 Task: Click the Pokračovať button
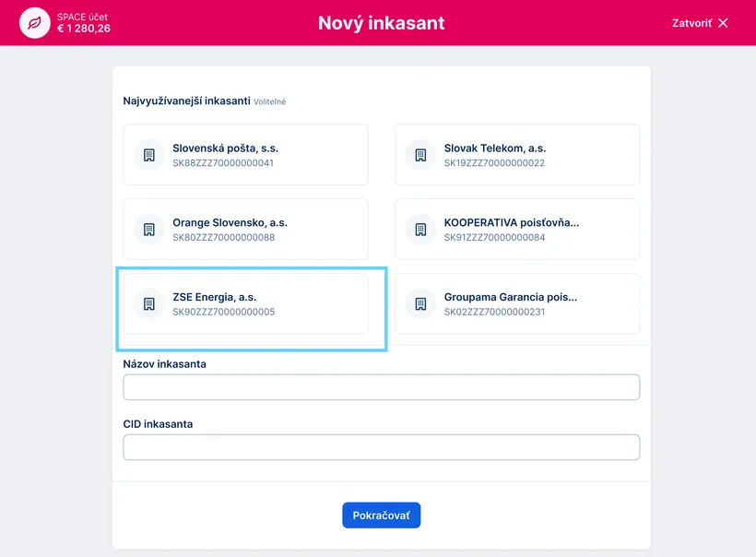pyautogui.click(x=382, y=516)
